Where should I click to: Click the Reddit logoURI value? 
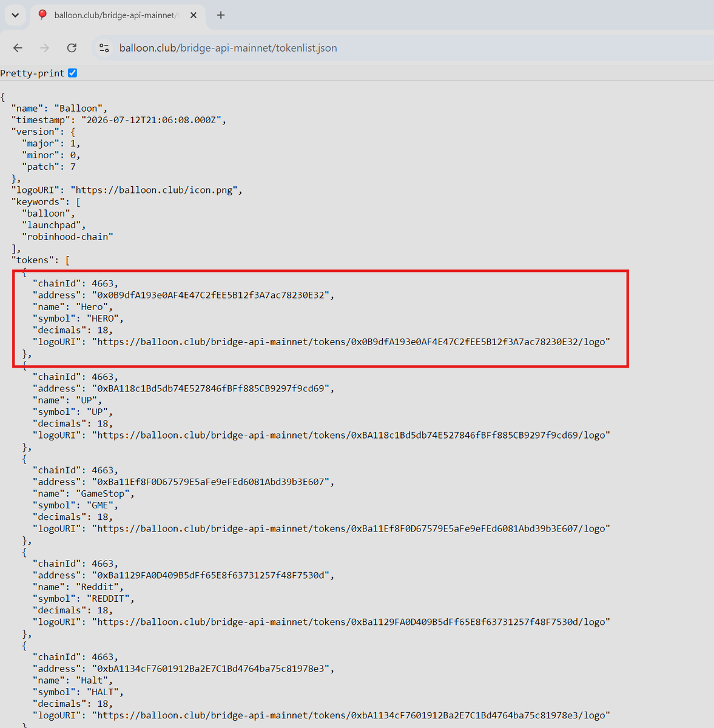[351, 622]
